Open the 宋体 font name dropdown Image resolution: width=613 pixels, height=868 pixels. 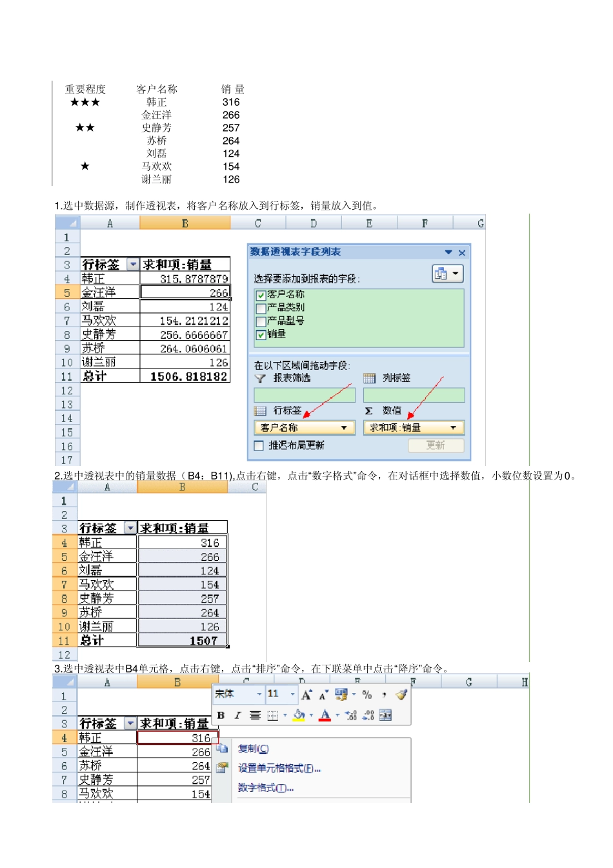259,694
